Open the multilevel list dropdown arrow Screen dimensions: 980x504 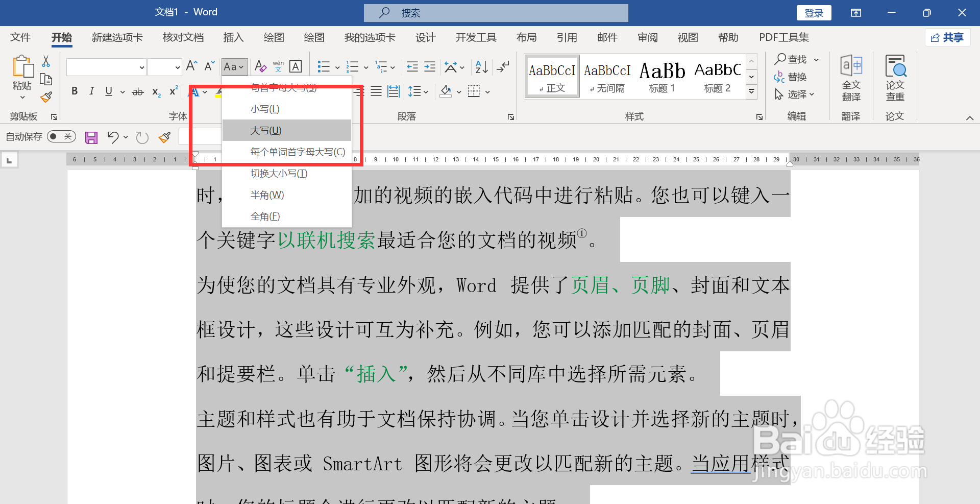point(393,67)
